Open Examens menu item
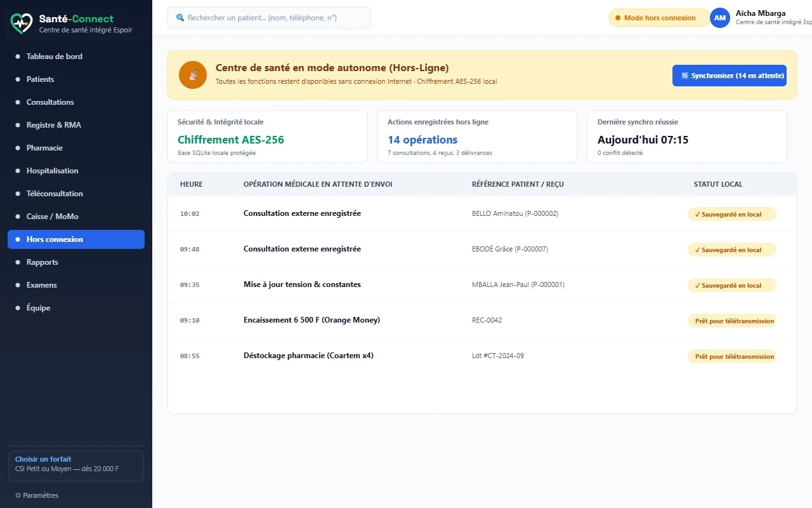The width and height of the screenshot is (812, 508). click(x=76, y=285)
